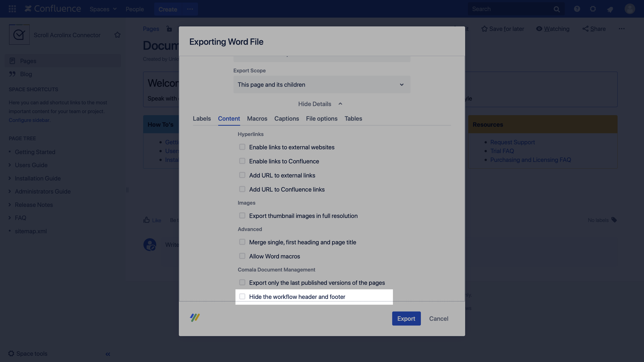Switch to the Macros tab
The width and height of the screenshot is (644, 362).
coord(257,119)
